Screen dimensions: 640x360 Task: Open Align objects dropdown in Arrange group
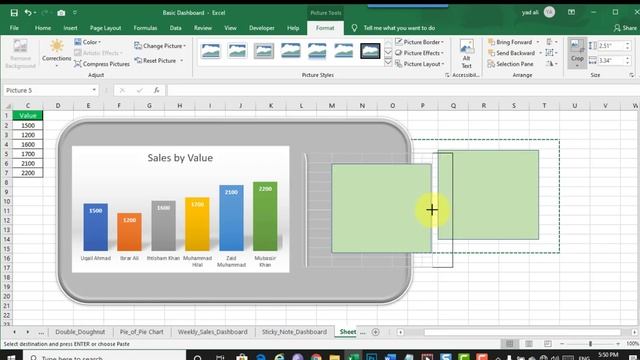(x=552, y=42)
